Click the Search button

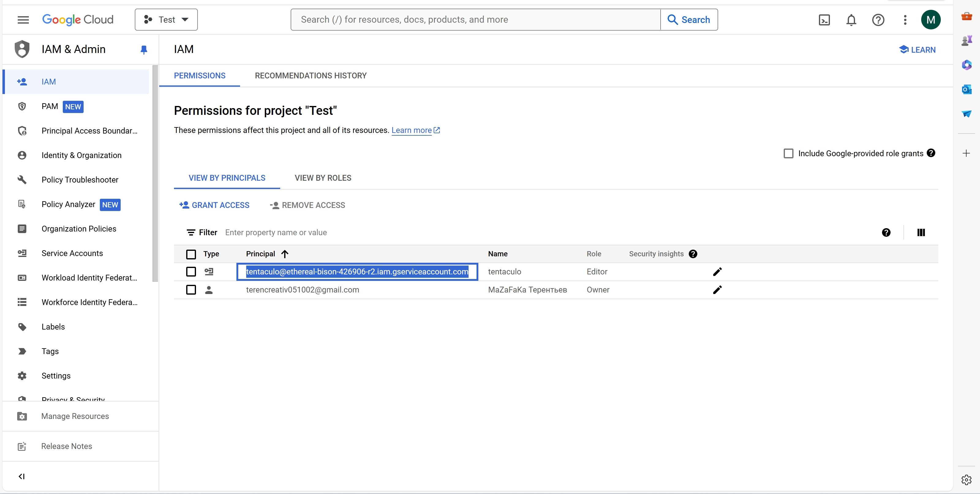[689, 20]
